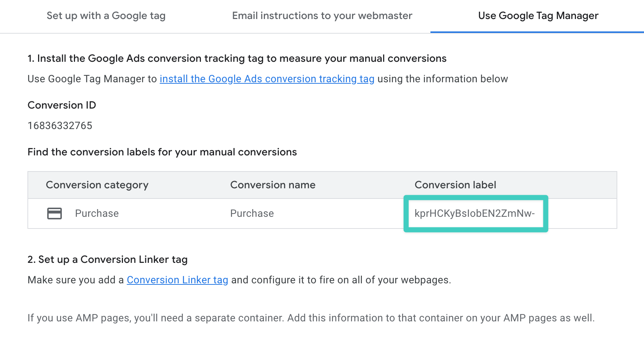Click the Conversion name column header

(273, 185)
